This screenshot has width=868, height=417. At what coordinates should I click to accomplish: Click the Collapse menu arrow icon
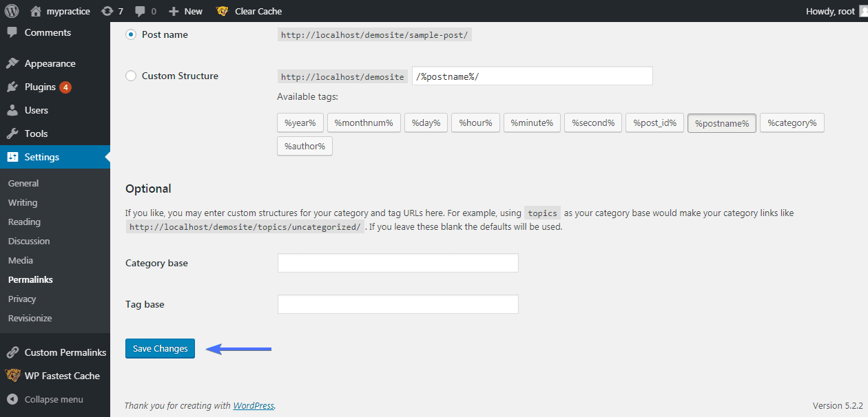pyautogui.click(x=12, y=399)
